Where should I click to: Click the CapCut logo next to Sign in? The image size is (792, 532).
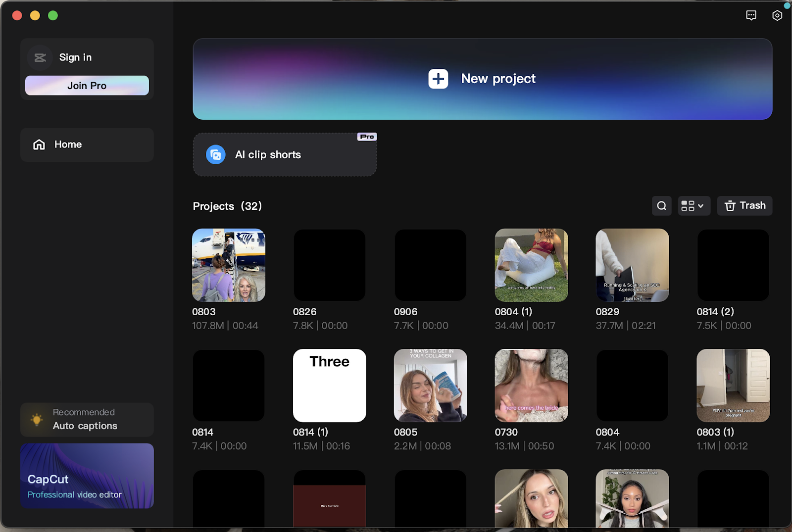[40, 57]
